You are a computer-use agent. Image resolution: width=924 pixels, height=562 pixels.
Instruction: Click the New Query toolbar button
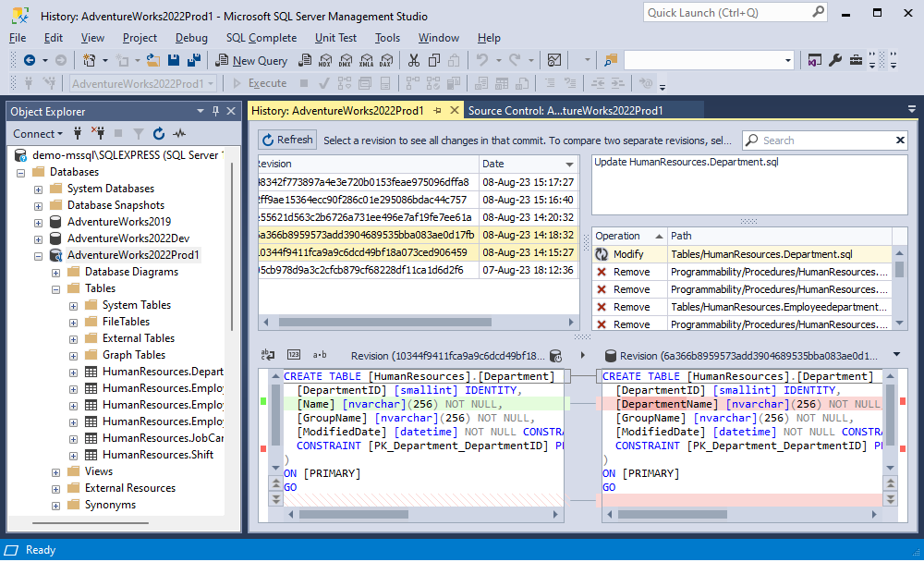point(251,60)
